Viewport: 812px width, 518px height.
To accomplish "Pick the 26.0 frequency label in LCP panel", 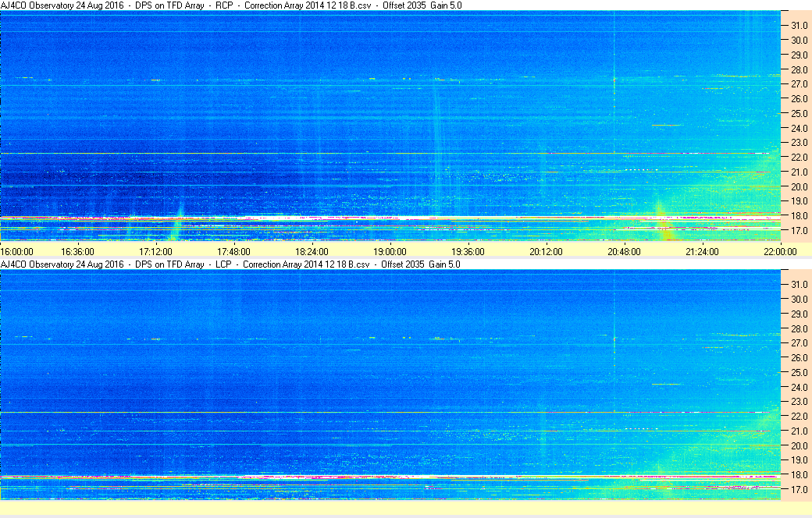I will (799, 357).
